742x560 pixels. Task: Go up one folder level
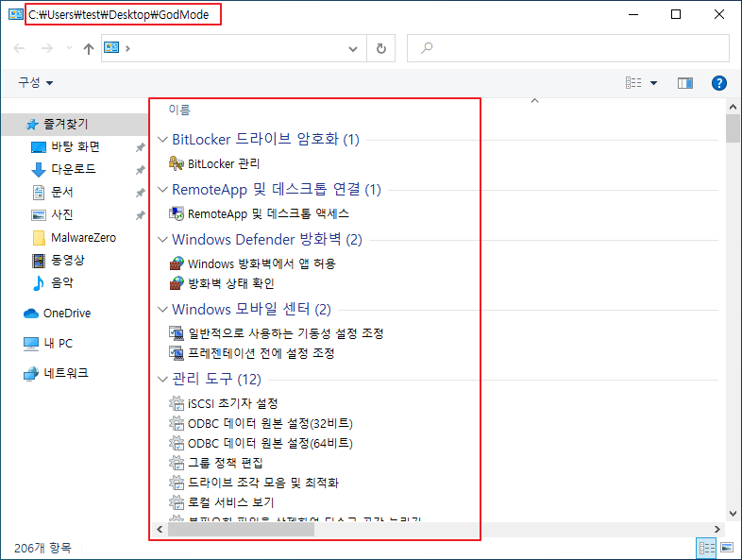[x=89, y=48]
